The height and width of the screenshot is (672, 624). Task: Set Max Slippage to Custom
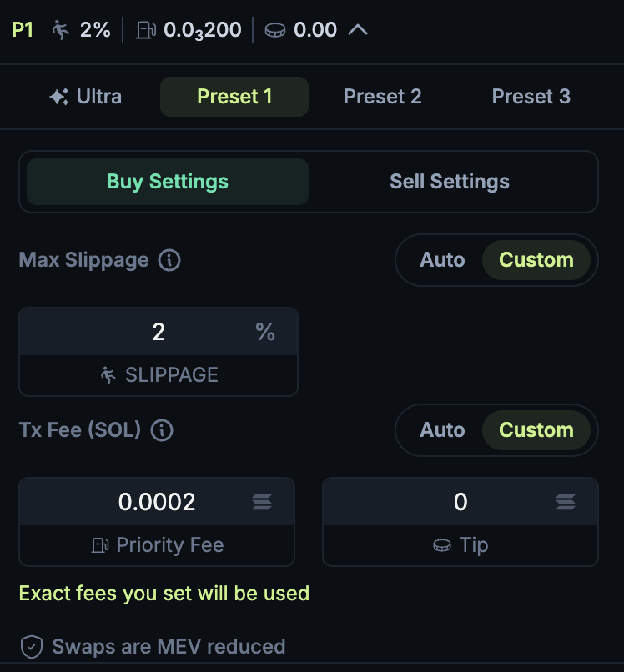tap(536, 260)
